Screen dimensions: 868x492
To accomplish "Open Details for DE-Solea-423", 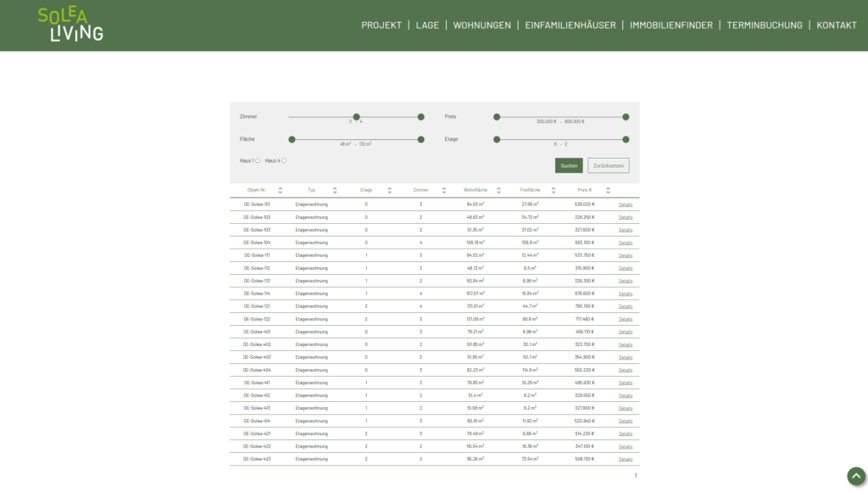I will click(626, 459).
